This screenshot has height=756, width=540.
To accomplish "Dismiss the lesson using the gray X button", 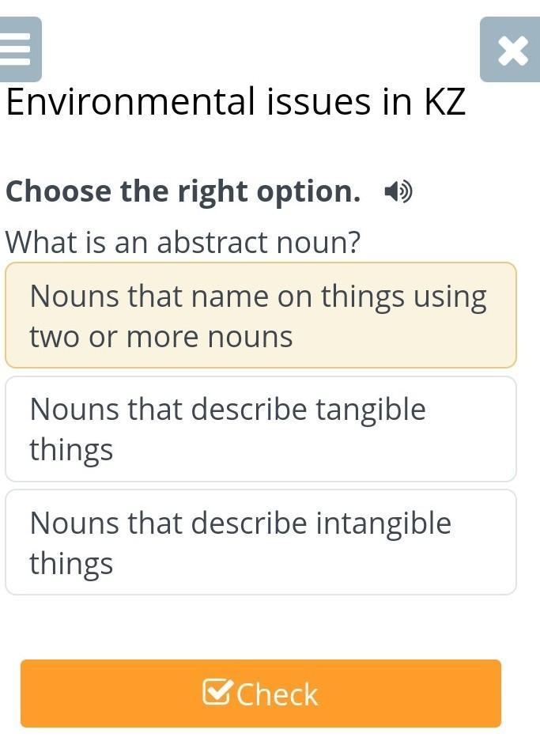I will pos(512,51).
